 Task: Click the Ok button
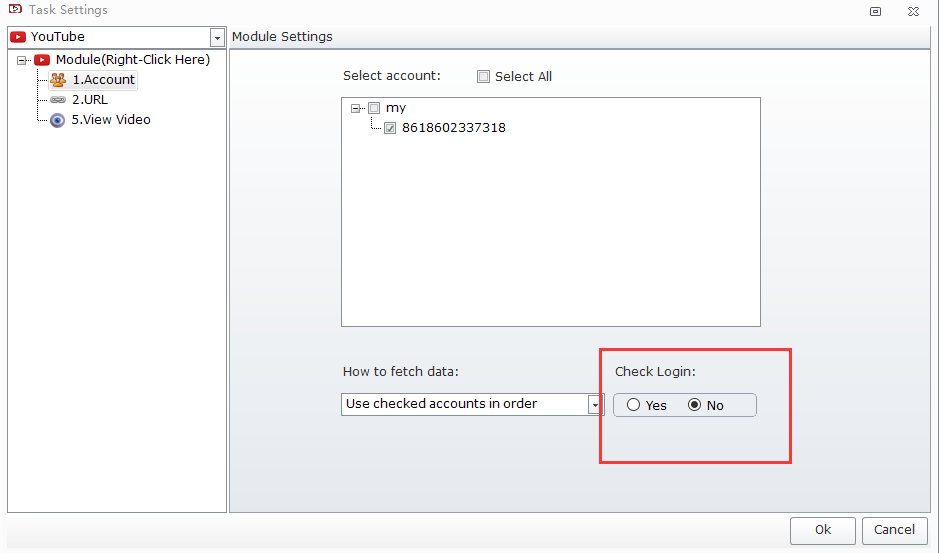[x=822, y=530]
